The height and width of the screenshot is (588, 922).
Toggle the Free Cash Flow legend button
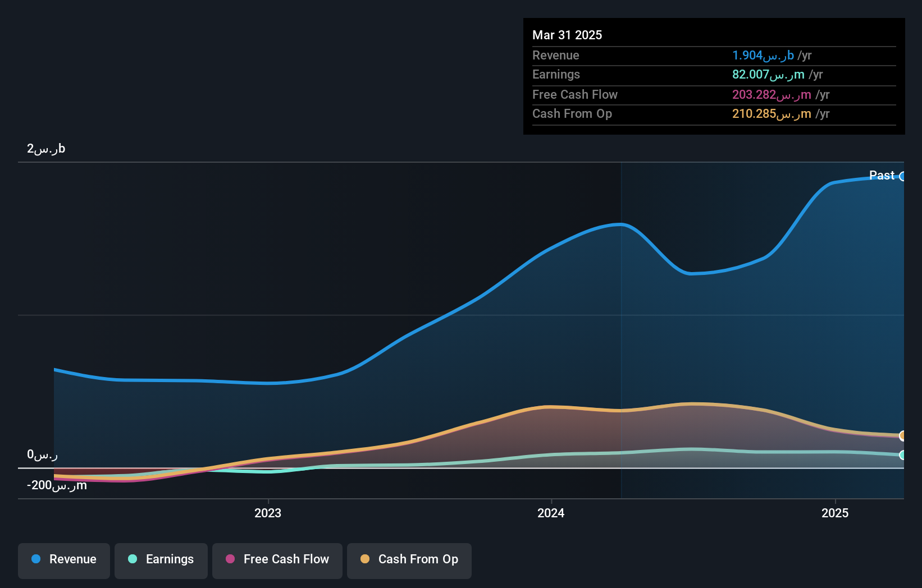point(277,561)
